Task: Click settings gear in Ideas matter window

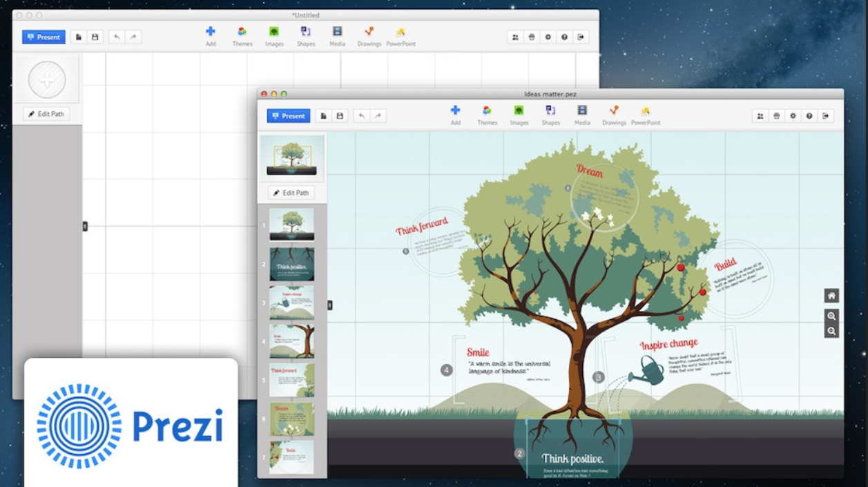Action: [x=793, y=116]
